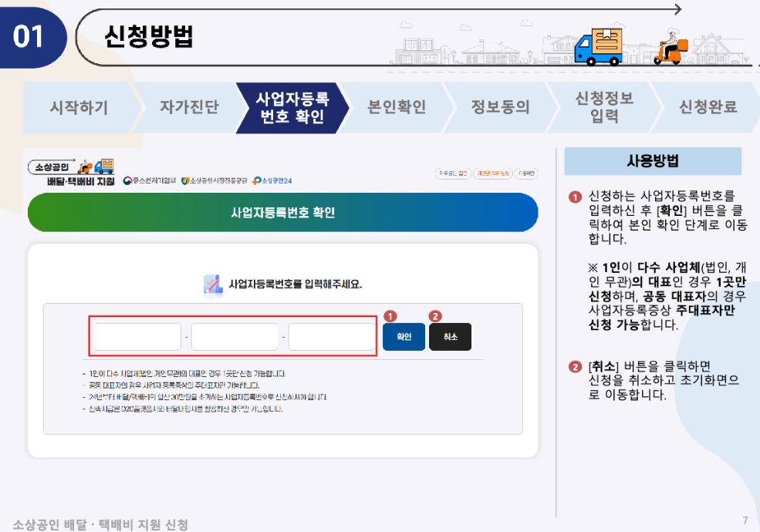The height and width of the screenshot is (532, 760).
Task: Select the scooter courier illustration in the header
Action: 670,48
